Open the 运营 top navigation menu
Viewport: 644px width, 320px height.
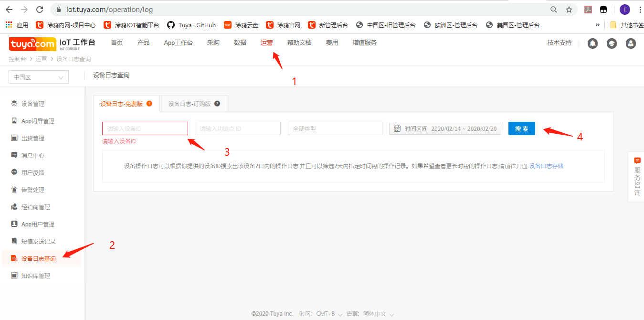click(x=267, y=43)
